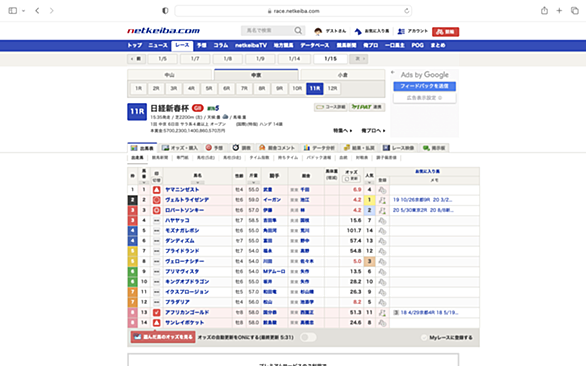Open the guest user avatar icon
The width and height of the screenshot is (586, 366).
point(318,31)
